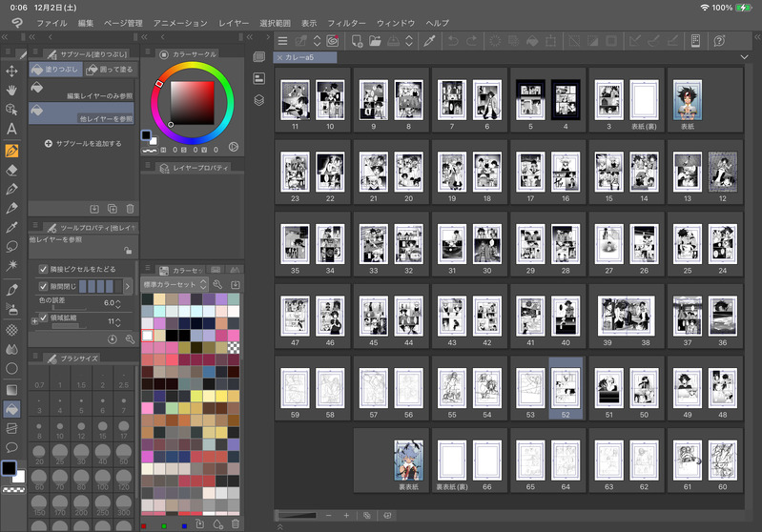Image resolution: width=762 pixels, height=532 pixels.
Task: Select brush size 100
Action: click(x=103, y=479)
